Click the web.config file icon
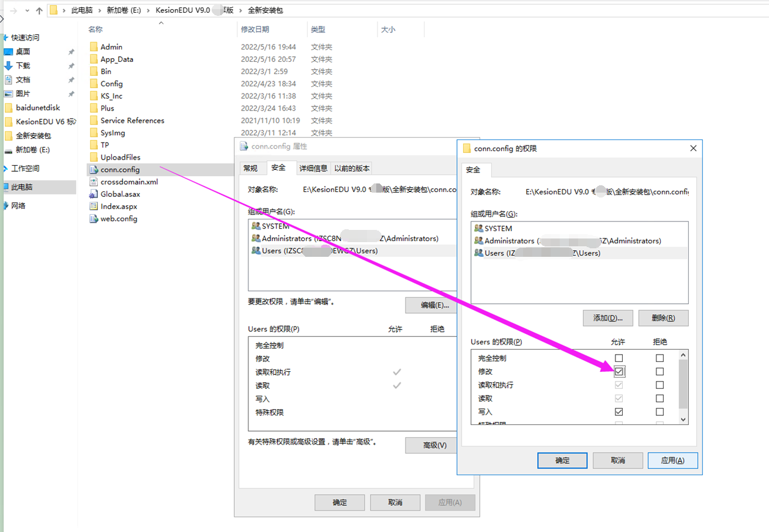The width and height of the screenshot is (769, 532). tap(94, 218)
